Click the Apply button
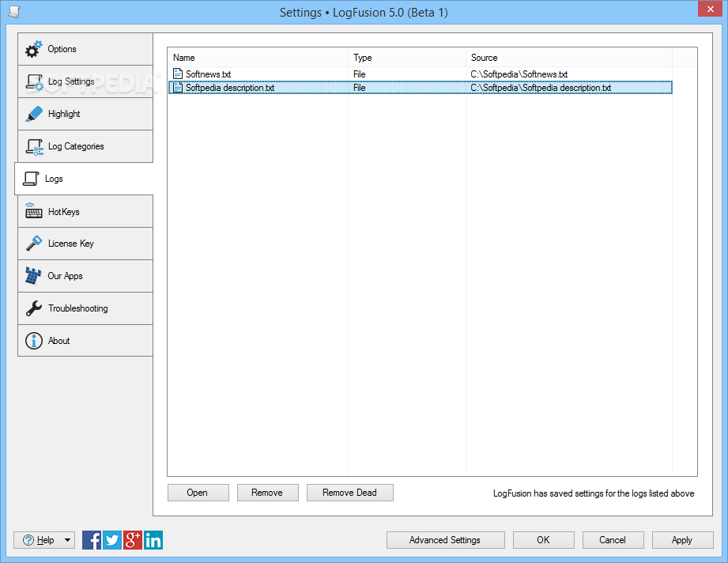 (x=682, y=540)
